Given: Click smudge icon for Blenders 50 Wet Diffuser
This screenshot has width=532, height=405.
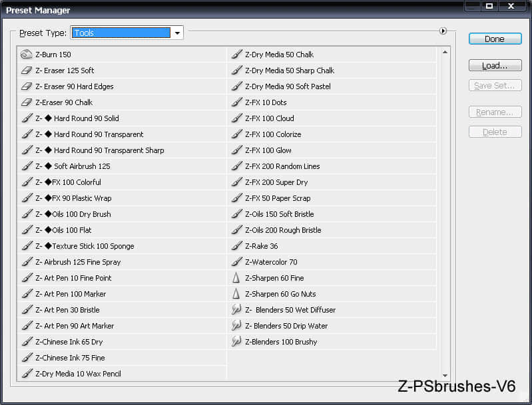Looking at the screenshot, I should (x=236, y=309).
